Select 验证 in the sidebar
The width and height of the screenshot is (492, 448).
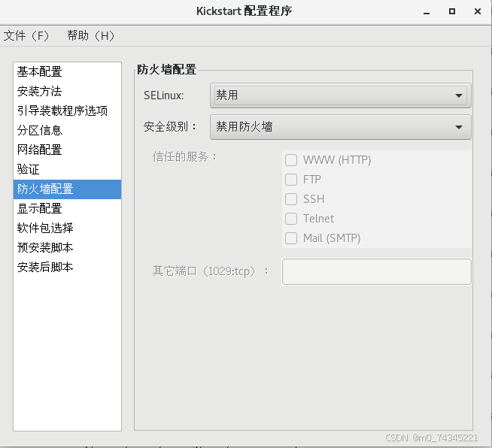(x=67, y=169)
